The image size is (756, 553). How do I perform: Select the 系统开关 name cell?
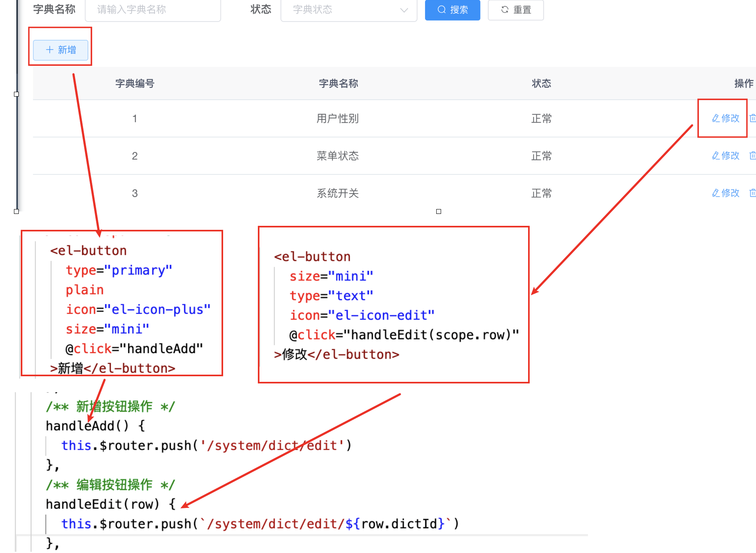click(338, 193)
